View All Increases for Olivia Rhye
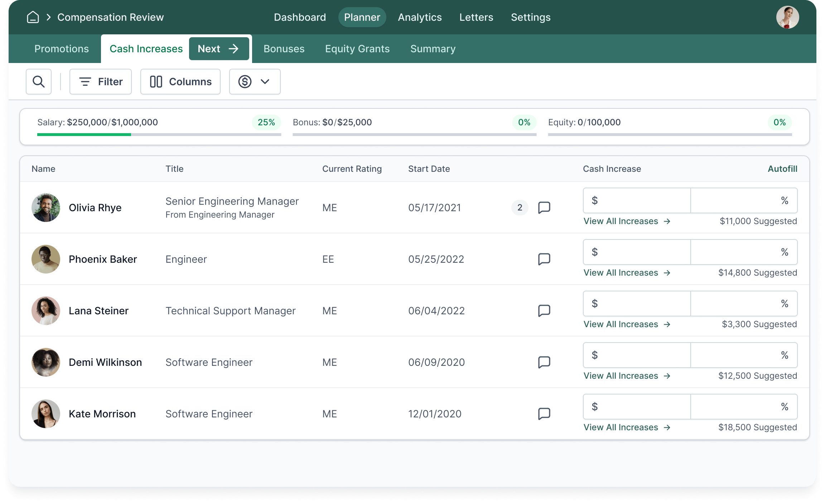The image size is (825, 504). 627,221
